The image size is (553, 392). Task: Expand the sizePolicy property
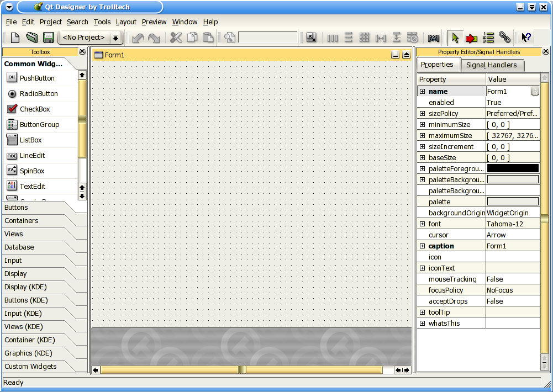pyautogui.click(x=422, y=113)
